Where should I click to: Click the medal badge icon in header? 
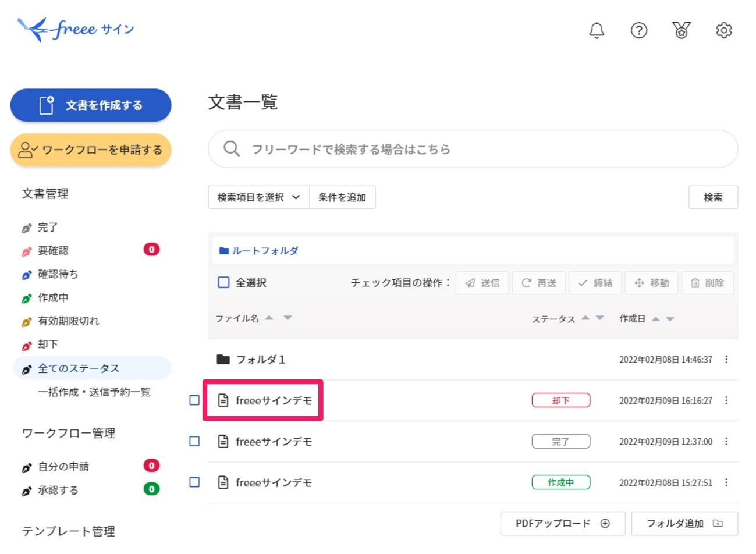(682, 30)
